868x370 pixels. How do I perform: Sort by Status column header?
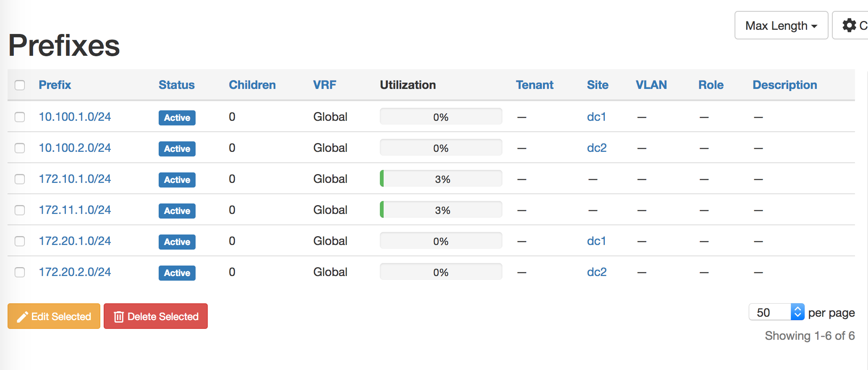tap(177, 85)
